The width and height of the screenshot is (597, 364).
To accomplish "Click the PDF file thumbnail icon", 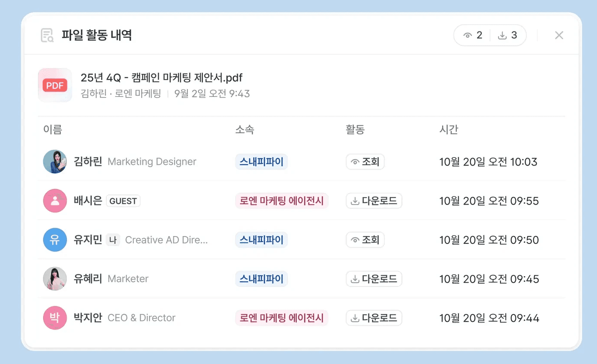I will point(55,85).
